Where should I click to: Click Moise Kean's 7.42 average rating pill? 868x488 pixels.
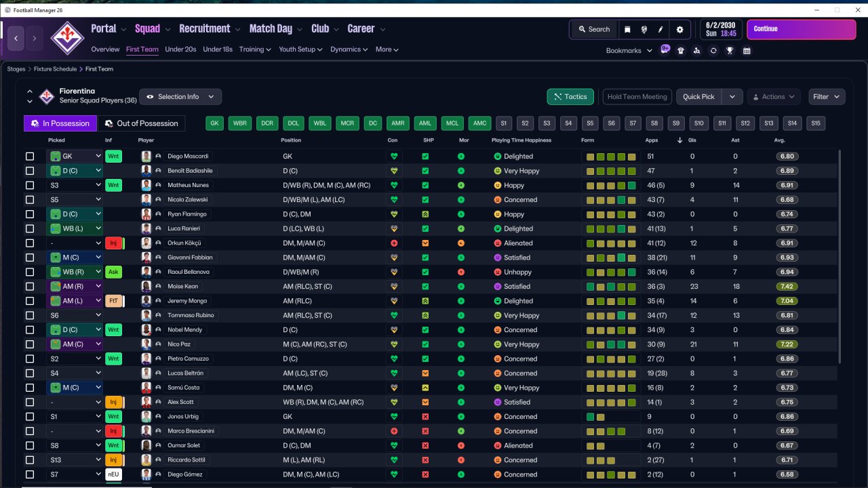point(787,287)
